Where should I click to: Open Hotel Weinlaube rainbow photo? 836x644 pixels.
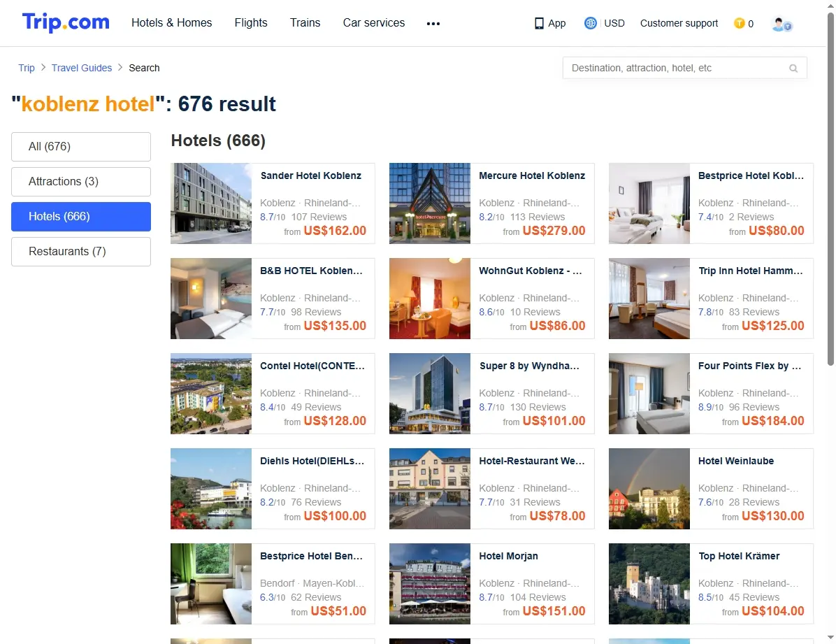(649, 489)
